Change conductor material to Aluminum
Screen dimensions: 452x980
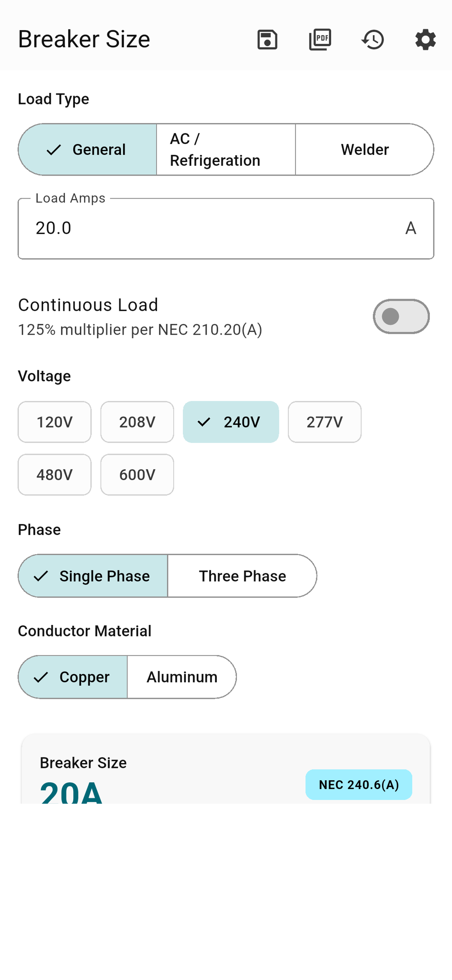point(182,677)
